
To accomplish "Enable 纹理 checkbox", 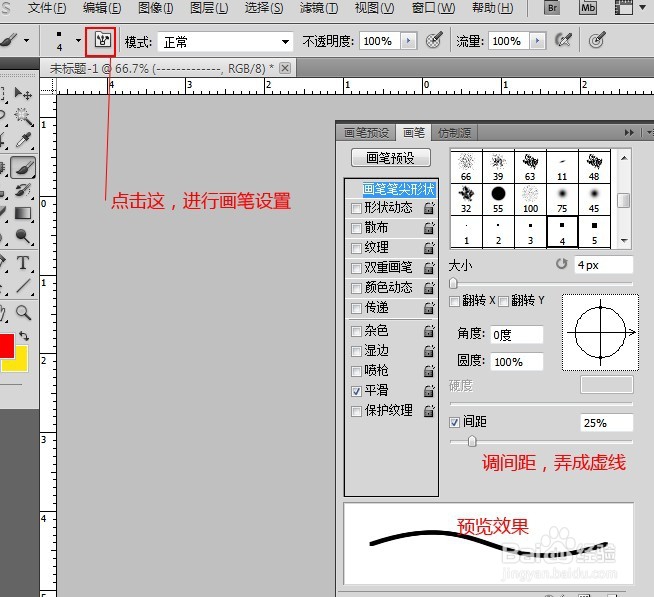I will 356,248.
